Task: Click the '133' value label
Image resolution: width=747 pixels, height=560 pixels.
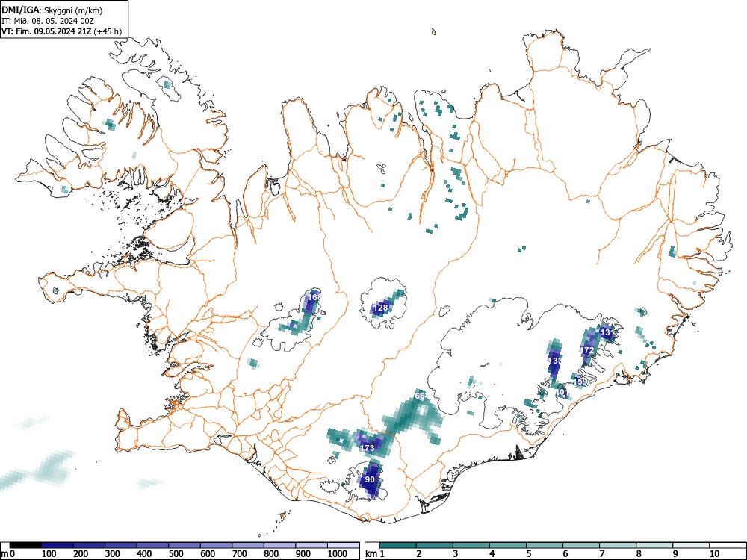Action: point(555,361)
